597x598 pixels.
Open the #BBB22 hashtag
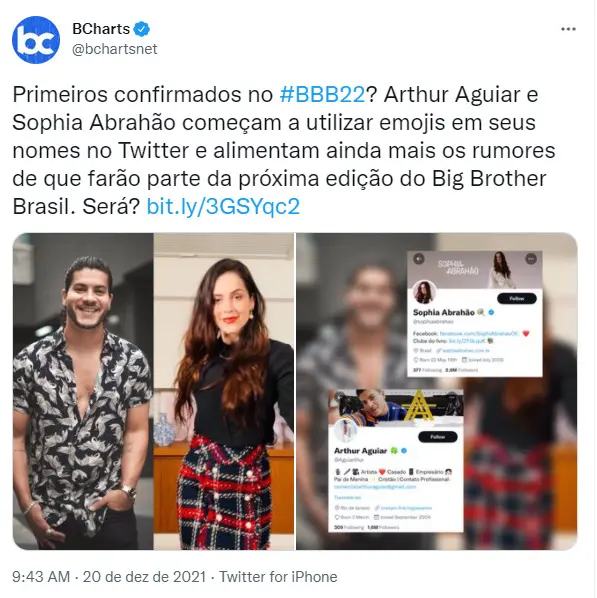click(322, 94)
